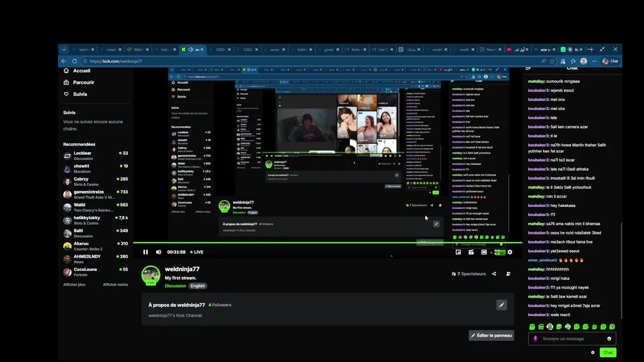The width and height of the screenshot is (644, 362).
Task: Open Parcourir in the sidebar
Action: (x=84, y=82)
